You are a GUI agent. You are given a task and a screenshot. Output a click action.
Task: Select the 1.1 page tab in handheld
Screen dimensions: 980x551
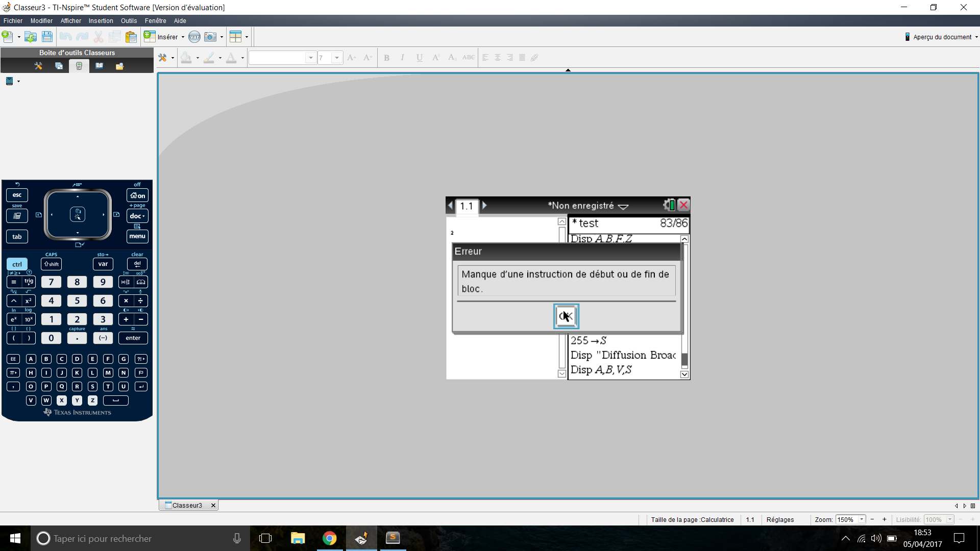pyautogui.click(x=467, y=206)
